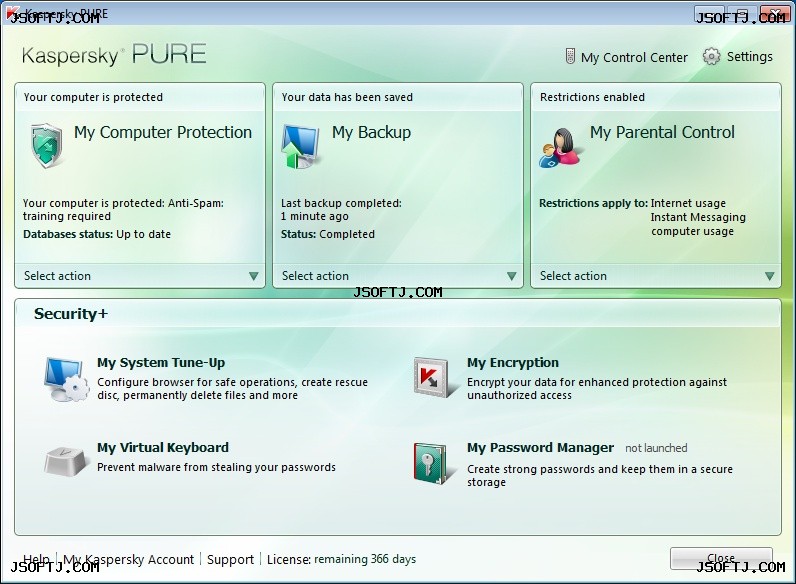Viewport: 796px width, 584px height.
Task: Click 'Anti-Spam: training required' message
Action: click(x=123, y=210)
